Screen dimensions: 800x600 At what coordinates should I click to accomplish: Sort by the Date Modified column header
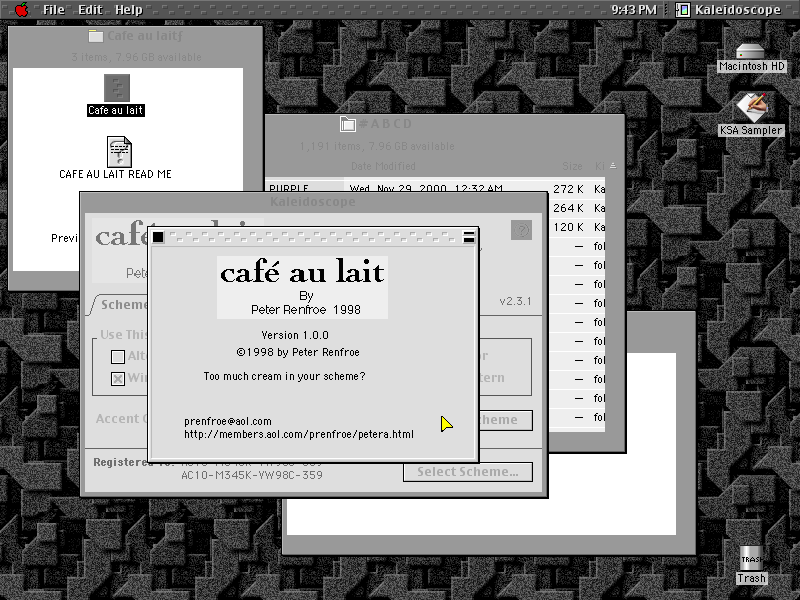pyautogui.click(x=383, y=166)
